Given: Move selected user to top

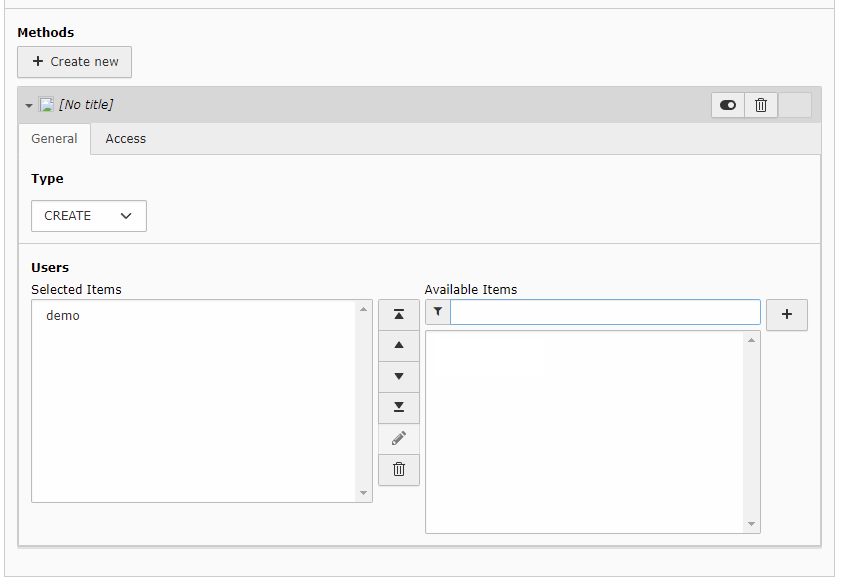Looking at the screenshot, I should click(x=399, y=315).
